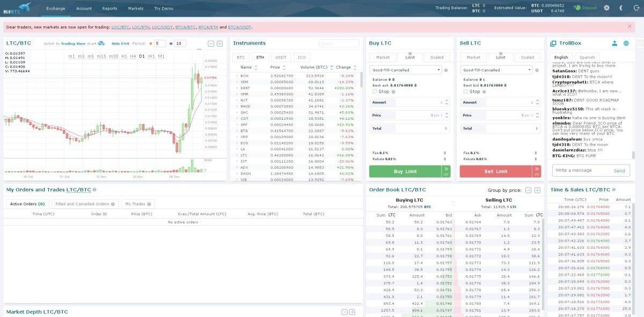Open settings gear in top bar
The width and height of the screenshot is (644, 317).
tap(606, 8)
